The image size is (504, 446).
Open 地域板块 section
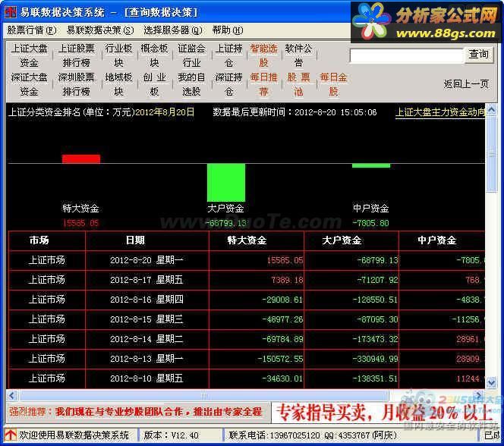(118, 84)
